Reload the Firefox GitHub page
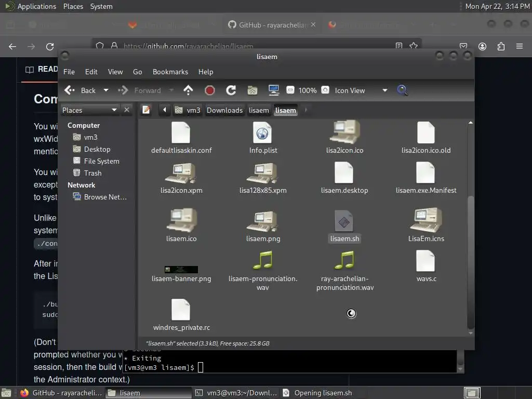The image size is (532, 399). click(50, 46)
